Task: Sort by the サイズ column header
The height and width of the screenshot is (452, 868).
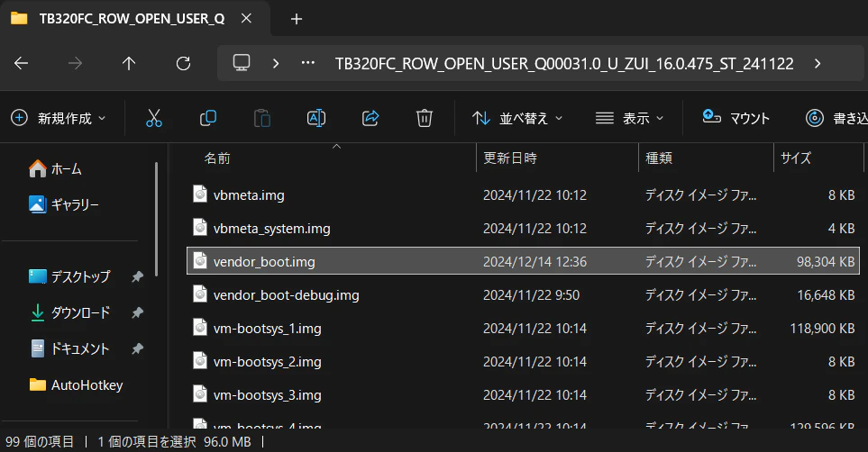Action: (x=796, y=158)
